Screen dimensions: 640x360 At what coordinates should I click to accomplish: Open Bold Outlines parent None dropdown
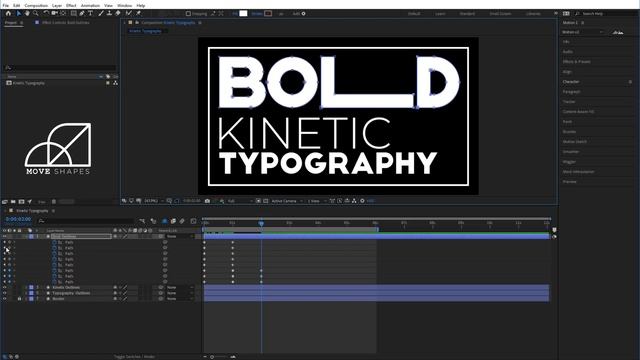pos(179,236)
